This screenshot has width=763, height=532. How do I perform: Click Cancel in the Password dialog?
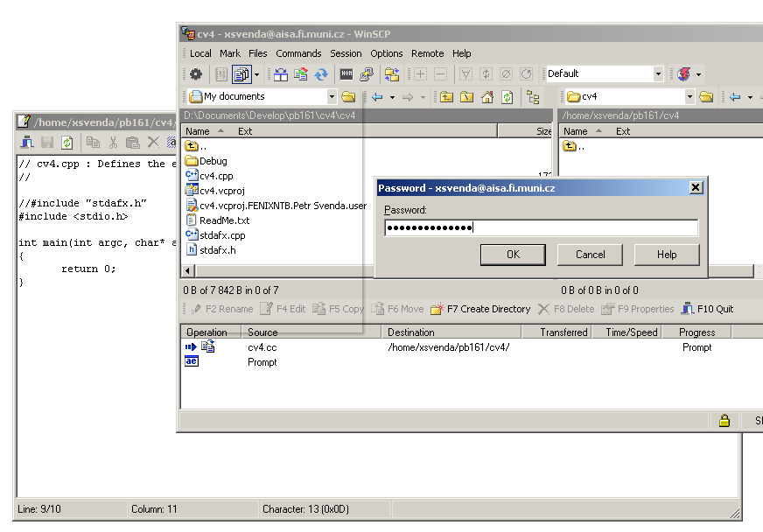tap(591, 255)
